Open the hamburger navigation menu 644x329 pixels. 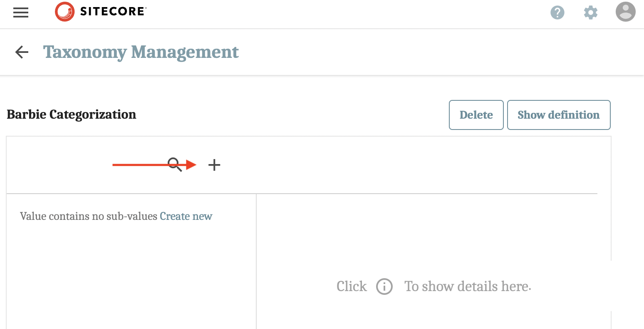pyautogui.click(x=20, y=12)
